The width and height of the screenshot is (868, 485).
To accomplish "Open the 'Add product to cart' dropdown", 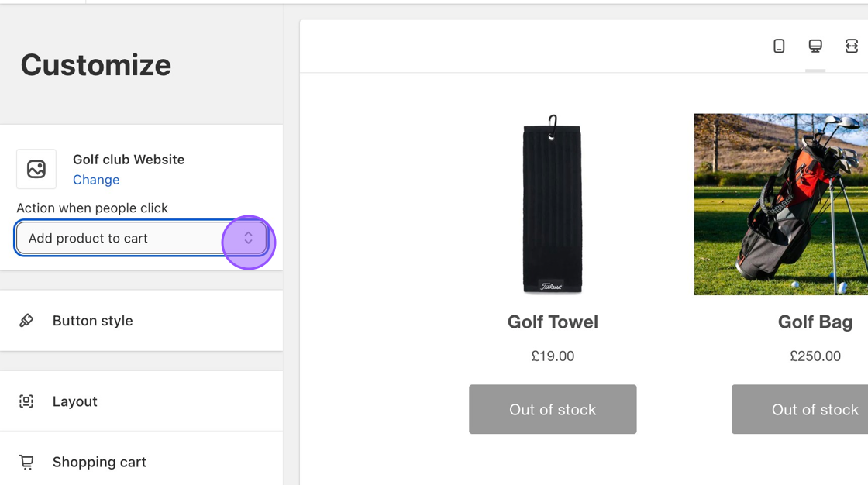I will (x=124, y=239).
